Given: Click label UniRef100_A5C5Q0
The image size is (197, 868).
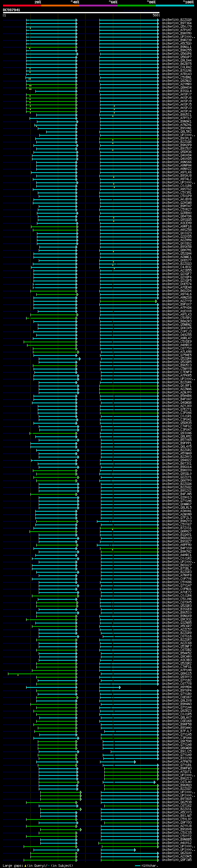Looking at the screenshot, I should pyautogui.click(x=177, y=43).
